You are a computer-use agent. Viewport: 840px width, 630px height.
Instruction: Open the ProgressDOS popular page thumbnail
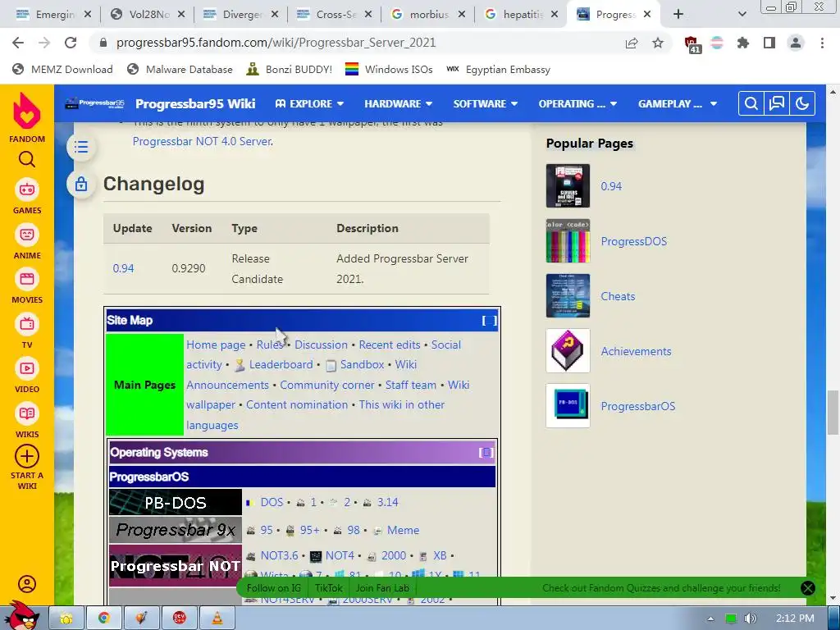568,241
